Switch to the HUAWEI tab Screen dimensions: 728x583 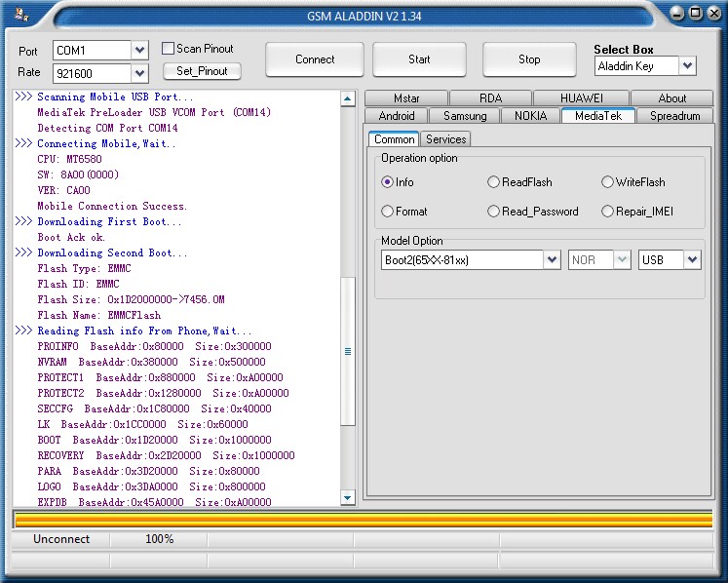pos(581,98)
